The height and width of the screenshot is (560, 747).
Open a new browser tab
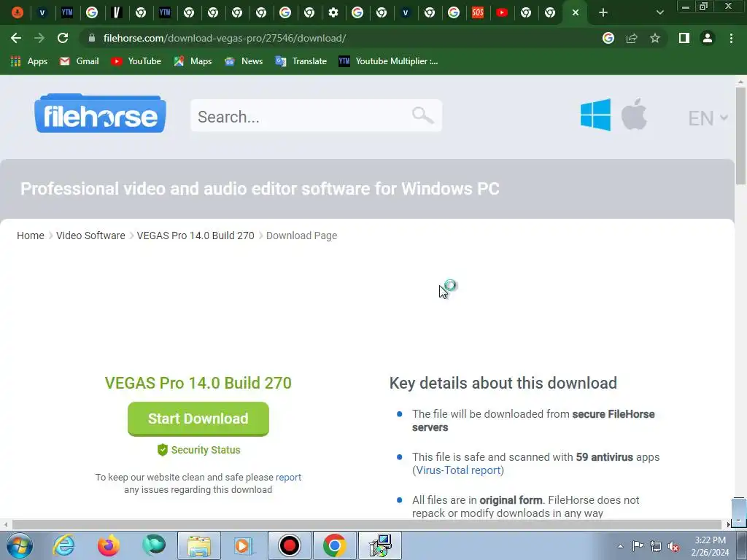[x=603, y=12]
